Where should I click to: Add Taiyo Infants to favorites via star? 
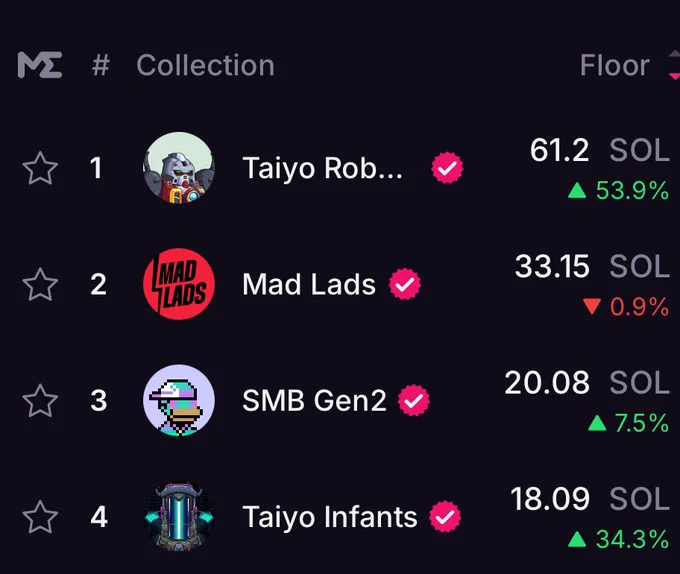tap(40, 517)
